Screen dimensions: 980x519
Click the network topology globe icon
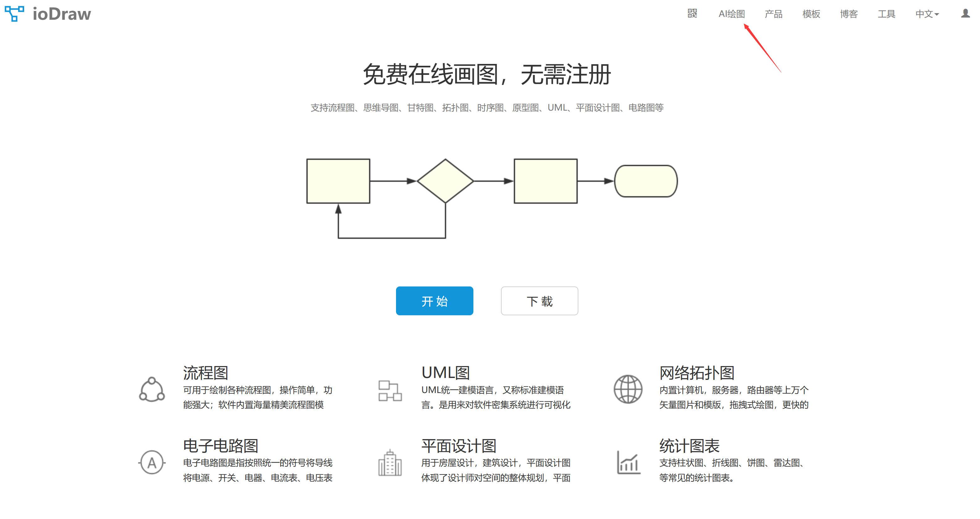pos(628,389)
